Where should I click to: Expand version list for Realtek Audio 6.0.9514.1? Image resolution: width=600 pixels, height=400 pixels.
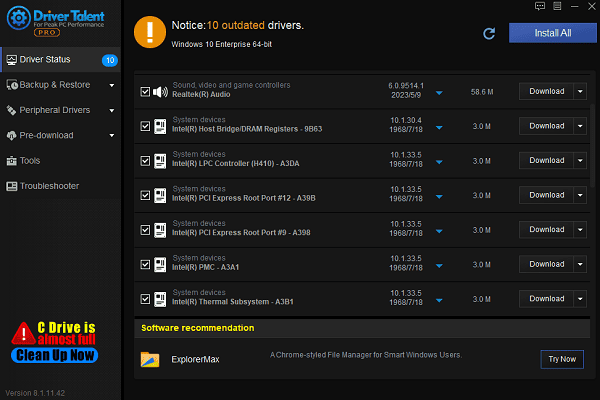[x=439, y=93]
